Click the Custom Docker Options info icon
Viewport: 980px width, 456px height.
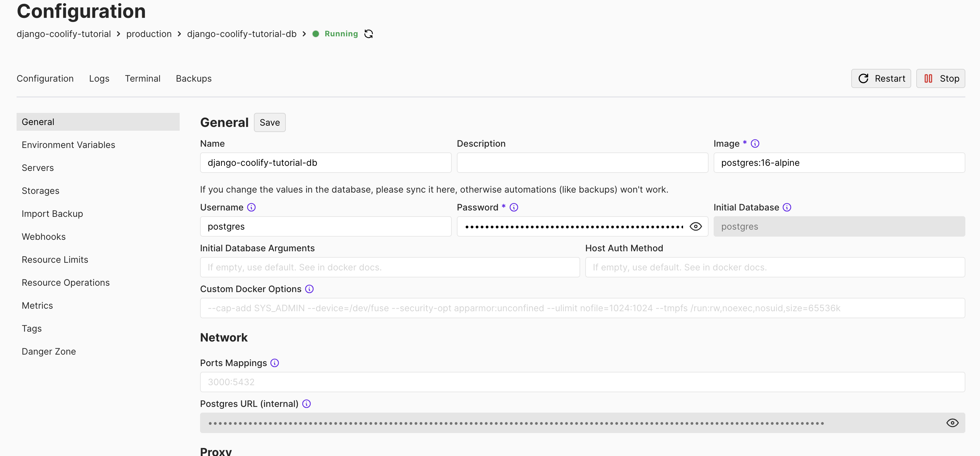click(x=309, y=289)
